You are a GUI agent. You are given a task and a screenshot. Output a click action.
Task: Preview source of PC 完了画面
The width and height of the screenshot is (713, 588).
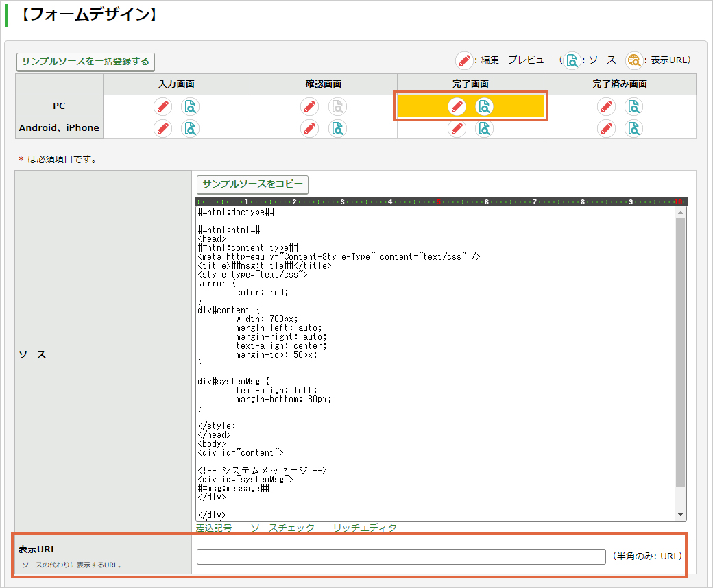click(x=484, y=107)
